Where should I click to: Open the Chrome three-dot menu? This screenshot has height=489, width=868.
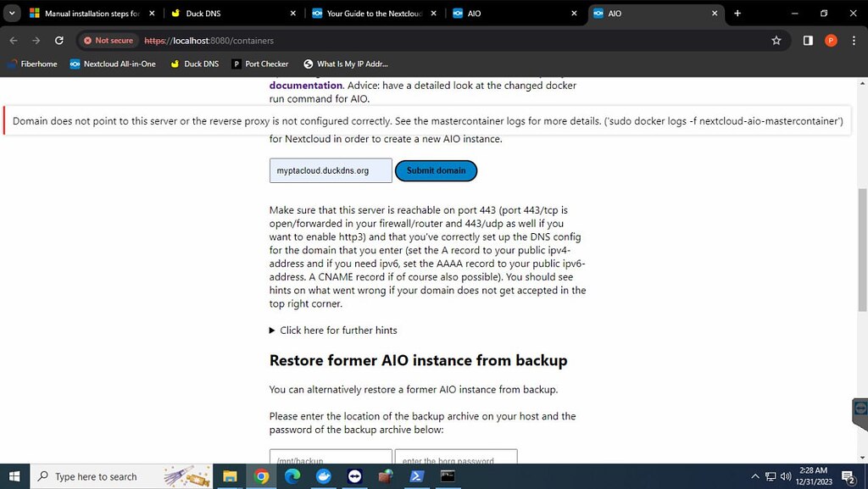point(854,41)
